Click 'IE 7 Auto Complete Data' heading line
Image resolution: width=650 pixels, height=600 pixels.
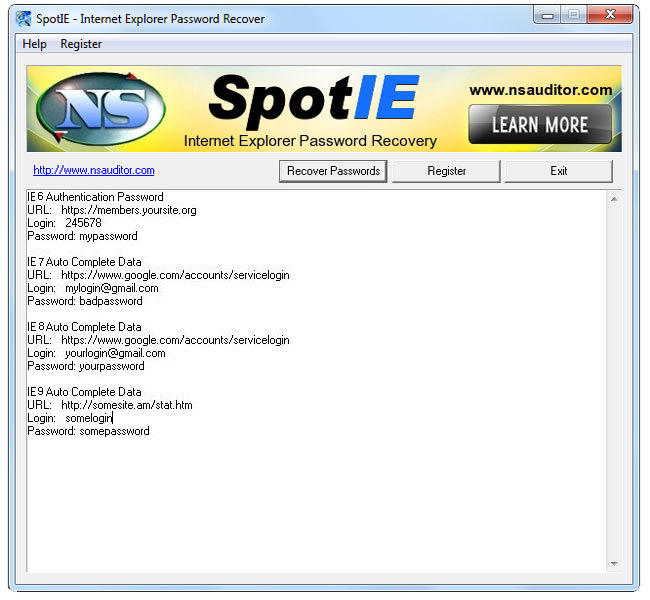point(85,262)
